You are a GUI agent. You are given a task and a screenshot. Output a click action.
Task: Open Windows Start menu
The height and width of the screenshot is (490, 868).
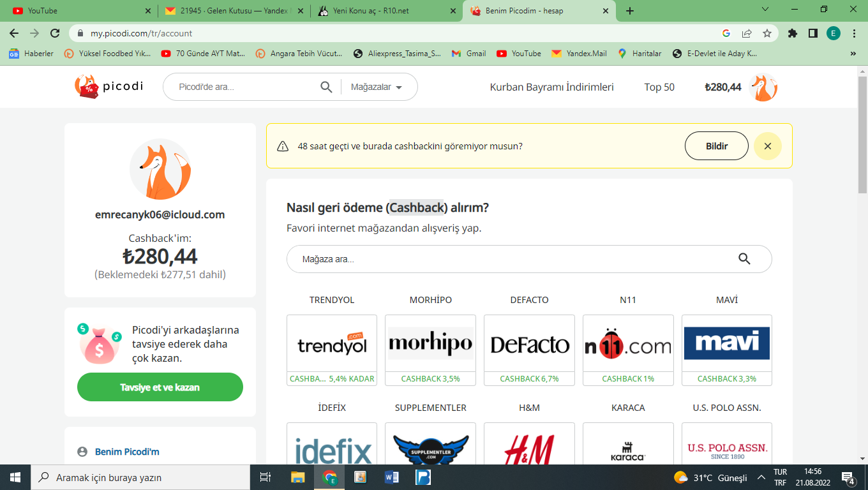pyautogui.click(x=15, y=477)
